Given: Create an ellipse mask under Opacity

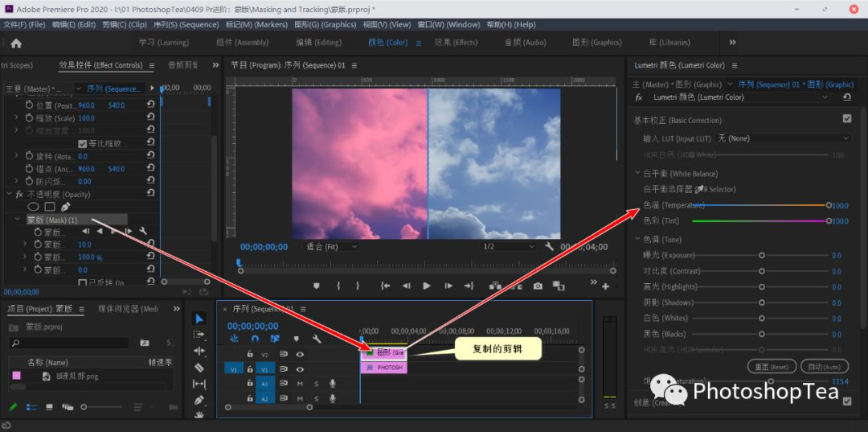Looking at the screenshot, I should click(33, 207).
